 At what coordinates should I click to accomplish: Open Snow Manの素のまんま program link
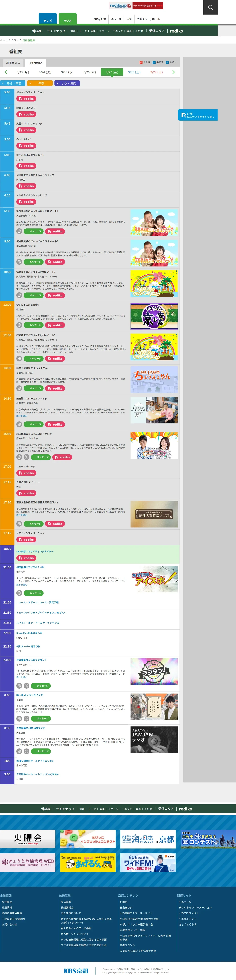click(x=29, y=633)
